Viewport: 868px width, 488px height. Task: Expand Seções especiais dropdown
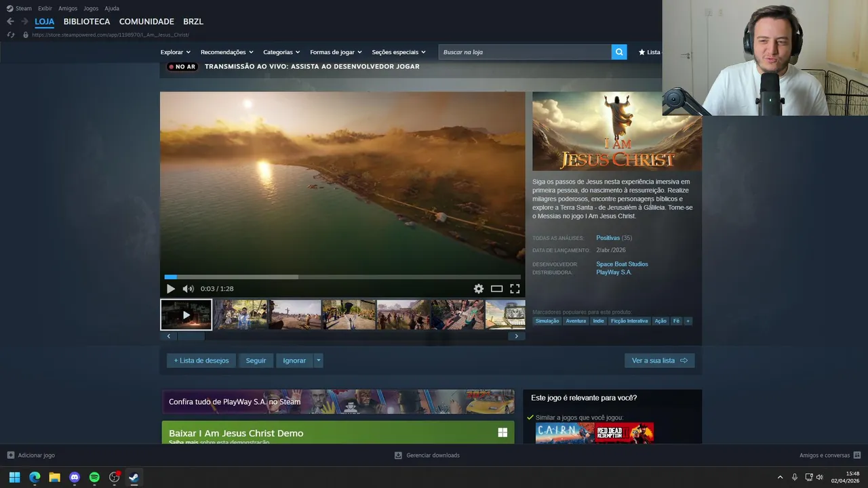(399, 52)
